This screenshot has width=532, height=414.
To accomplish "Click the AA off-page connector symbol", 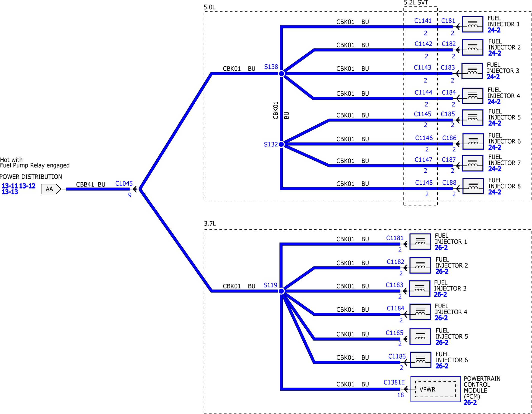I will (x=51, y=189).
